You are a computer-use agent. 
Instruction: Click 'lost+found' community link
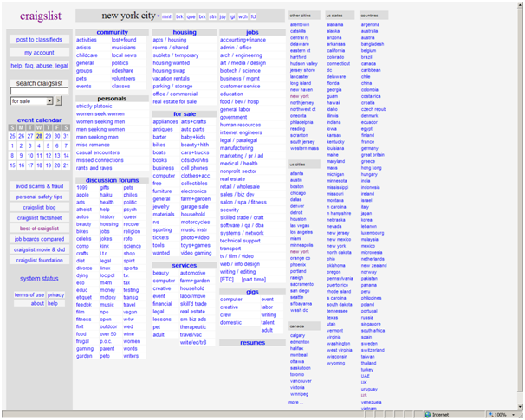124,40
